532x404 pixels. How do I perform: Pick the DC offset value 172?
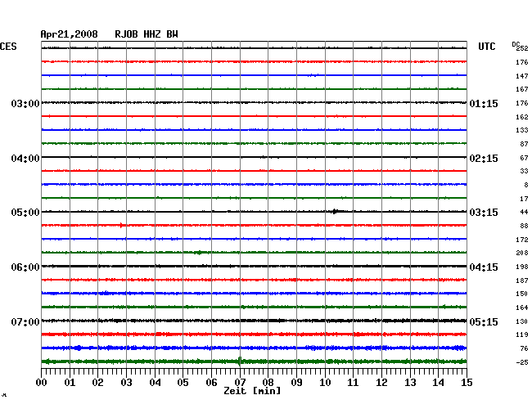(x=522, y=240)
